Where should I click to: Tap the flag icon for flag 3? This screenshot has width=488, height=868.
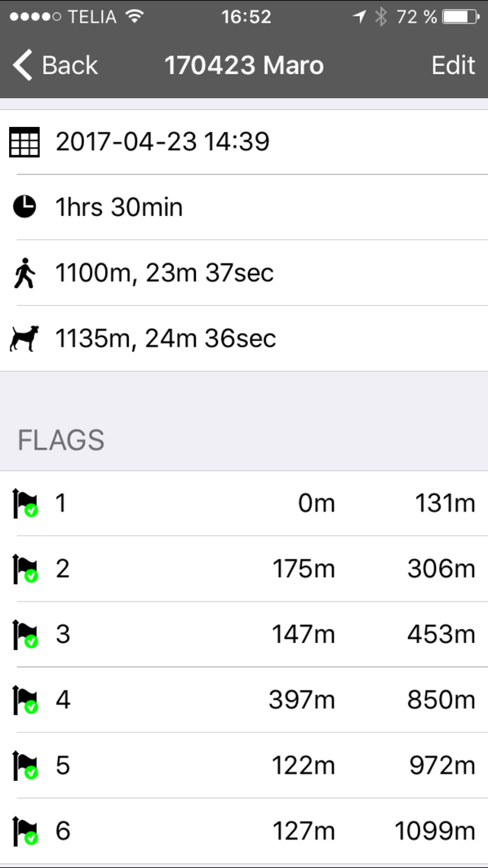25,635
